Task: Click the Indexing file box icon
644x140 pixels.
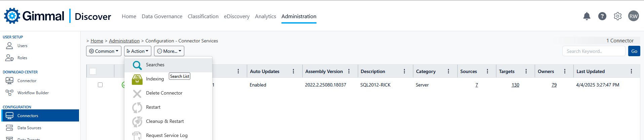Action: (137, 79)
